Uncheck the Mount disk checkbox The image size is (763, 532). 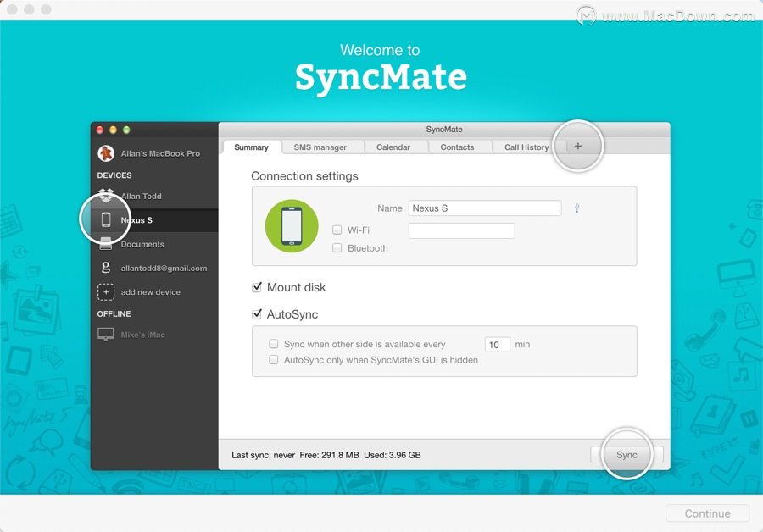click(257, 287)
